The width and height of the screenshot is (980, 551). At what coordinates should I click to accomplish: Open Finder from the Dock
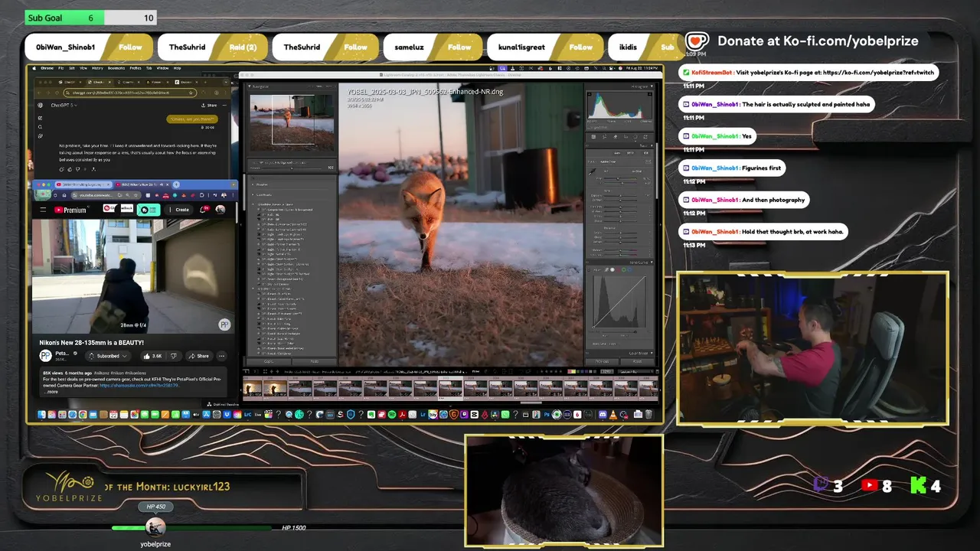(x=42, y=415)
